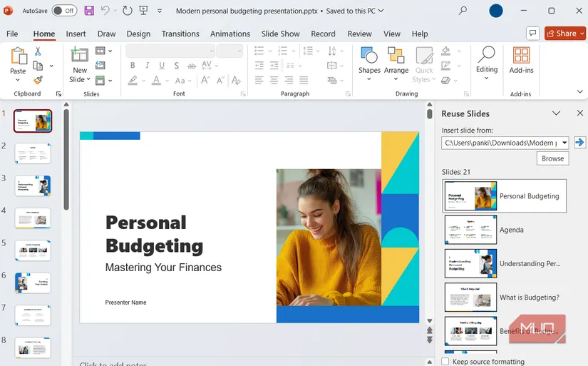588x366 pixels.
Task: Enable Keep source formatting checkbox
Action: [445, 362]
